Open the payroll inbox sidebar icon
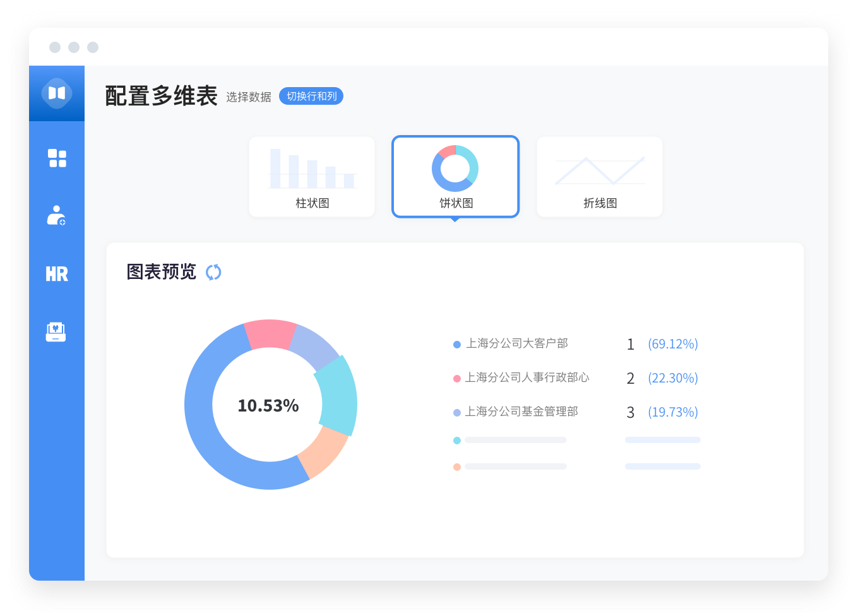 [x=56, y=332]
